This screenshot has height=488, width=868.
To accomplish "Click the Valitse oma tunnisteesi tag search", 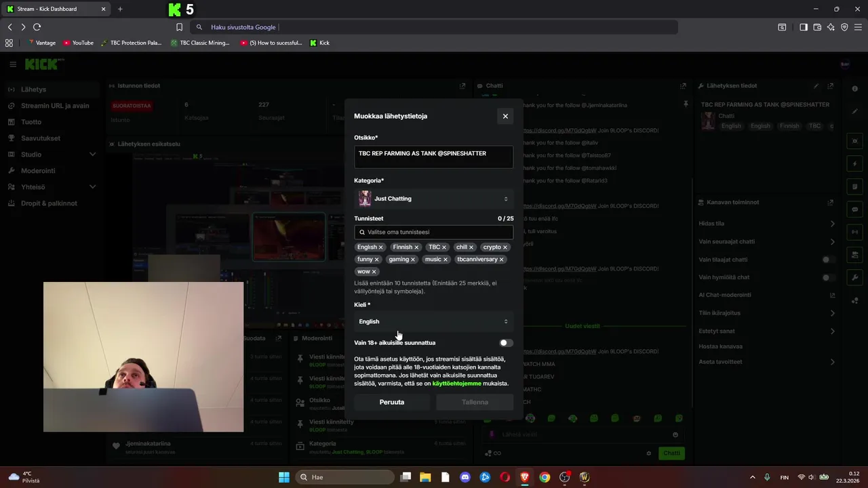I will [433, 232].
